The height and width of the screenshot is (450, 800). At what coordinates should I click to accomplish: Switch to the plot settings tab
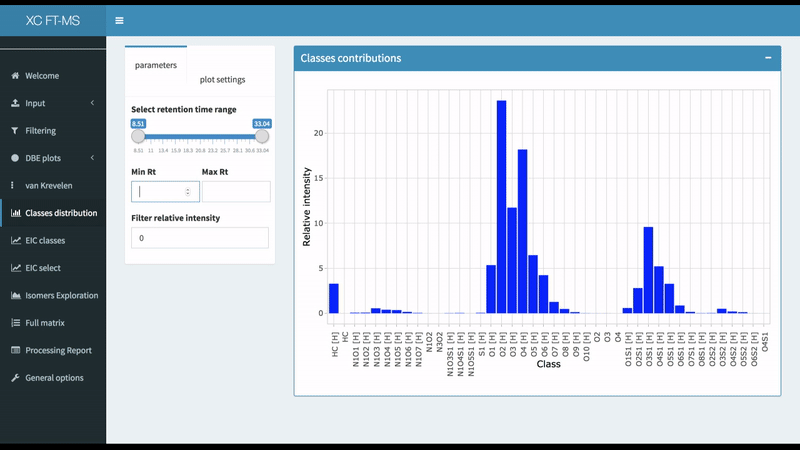[x=222, y=79]
